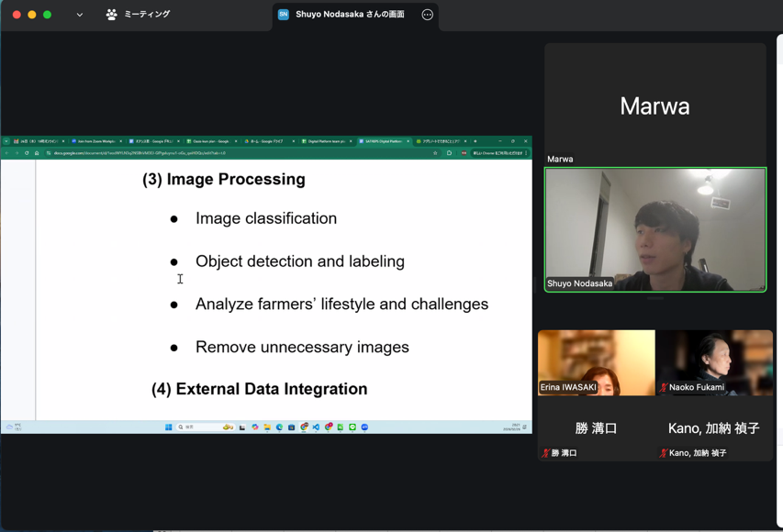The image size is (783, 532).
Task: Select Erina IWASAKI's video tile
Action: tap(596, 362)
